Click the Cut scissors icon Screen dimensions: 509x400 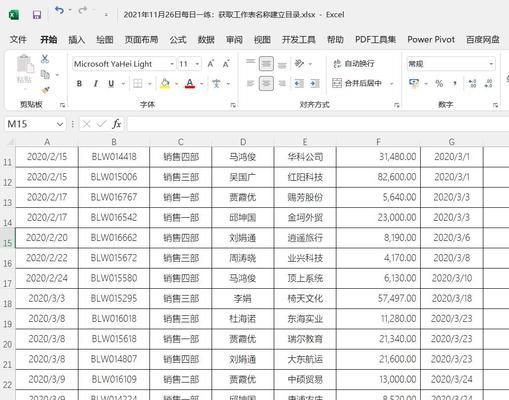pos(45,59)
